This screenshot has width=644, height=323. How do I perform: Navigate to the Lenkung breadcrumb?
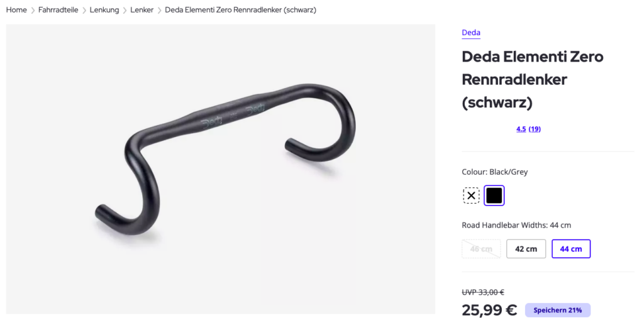point(104,10)
